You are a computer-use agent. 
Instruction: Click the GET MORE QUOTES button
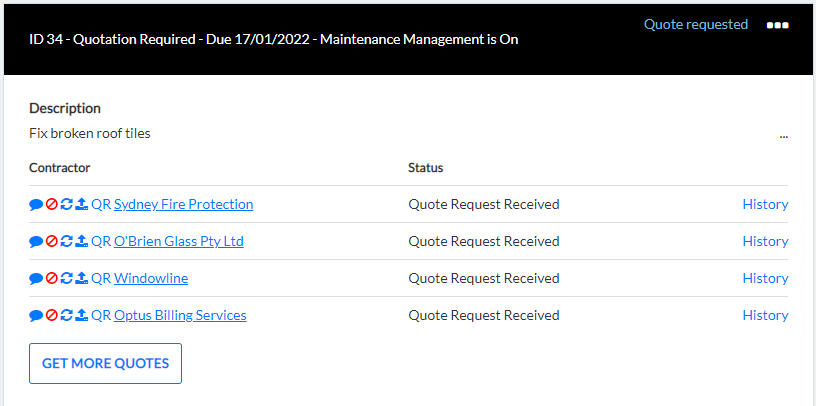[x=105, y=363]
